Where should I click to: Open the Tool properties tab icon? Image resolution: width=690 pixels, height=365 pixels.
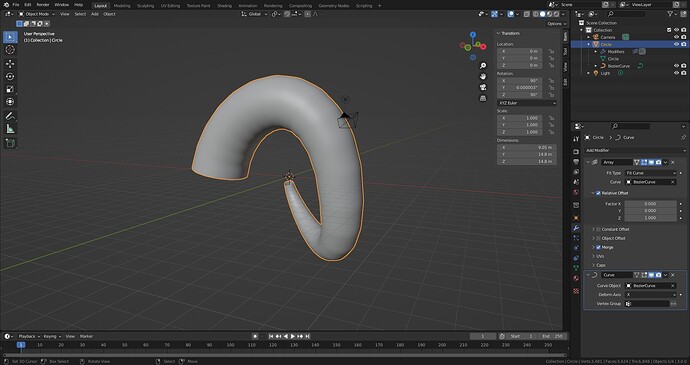(x=576, y=139)
